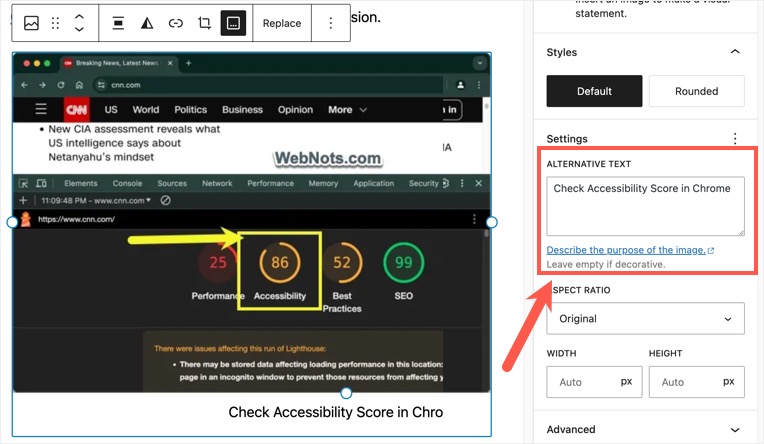Click the left resize handle of the image
The image size is (764, 444).
12,222
